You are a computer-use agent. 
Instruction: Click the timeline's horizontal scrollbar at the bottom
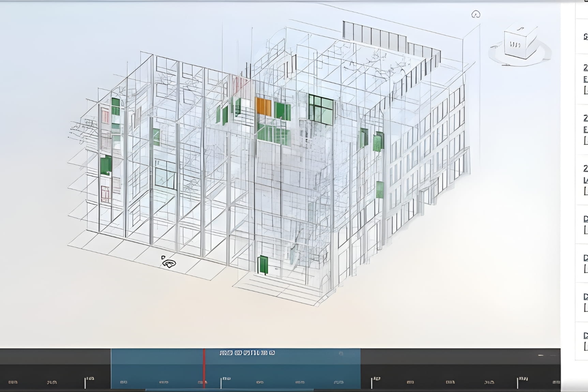(x=229, y=390)
